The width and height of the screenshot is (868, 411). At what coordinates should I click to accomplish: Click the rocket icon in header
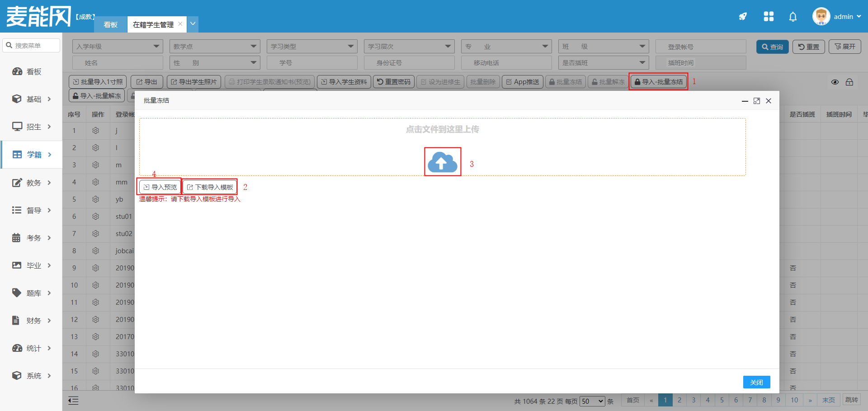click(x=743, y=17)
